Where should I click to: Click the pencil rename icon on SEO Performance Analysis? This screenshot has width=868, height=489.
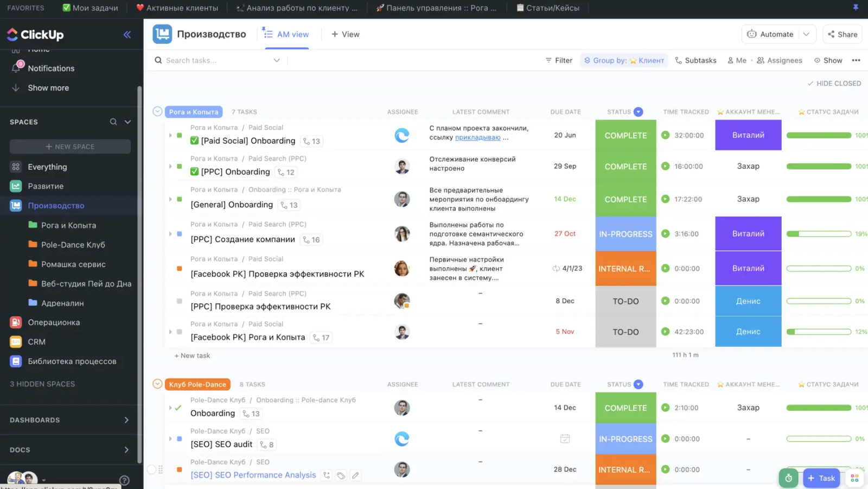click(355, 475)
